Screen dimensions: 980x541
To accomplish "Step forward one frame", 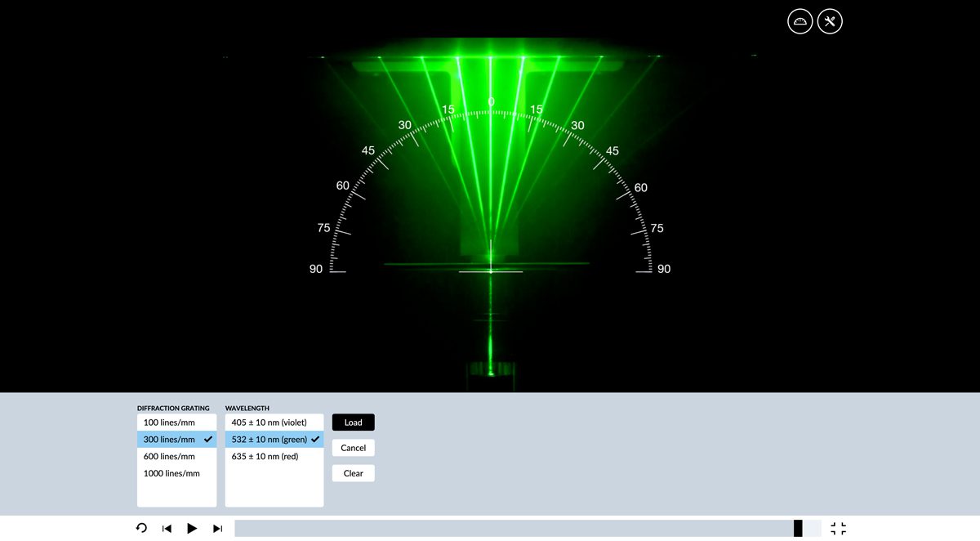I will (217, 529).
